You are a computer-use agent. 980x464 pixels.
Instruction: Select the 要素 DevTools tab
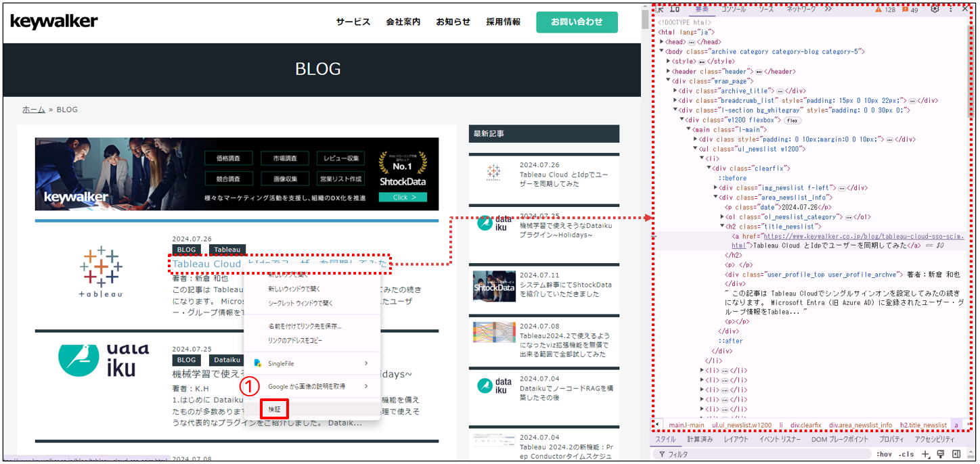[702, 9]
